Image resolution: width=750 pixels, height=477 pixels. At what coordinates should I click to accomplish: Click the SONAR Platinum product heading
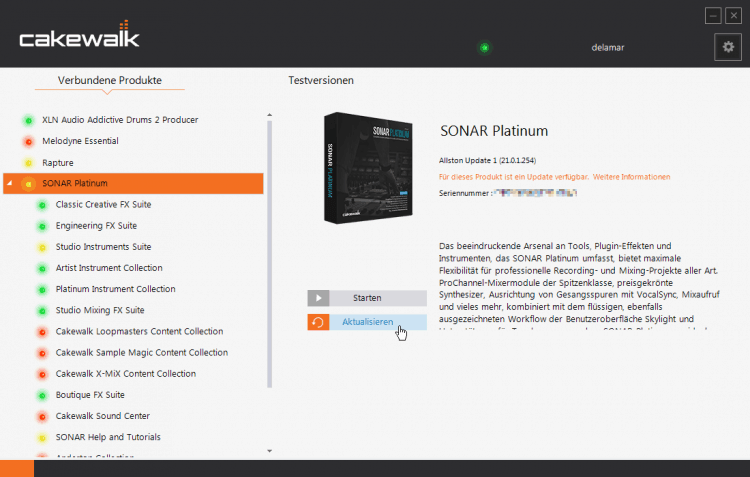click(x=494, y=131)
